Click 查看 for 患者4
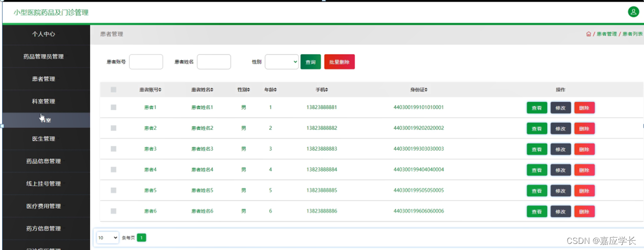Viewport: 644px width, 250px height. click(537, 170)
